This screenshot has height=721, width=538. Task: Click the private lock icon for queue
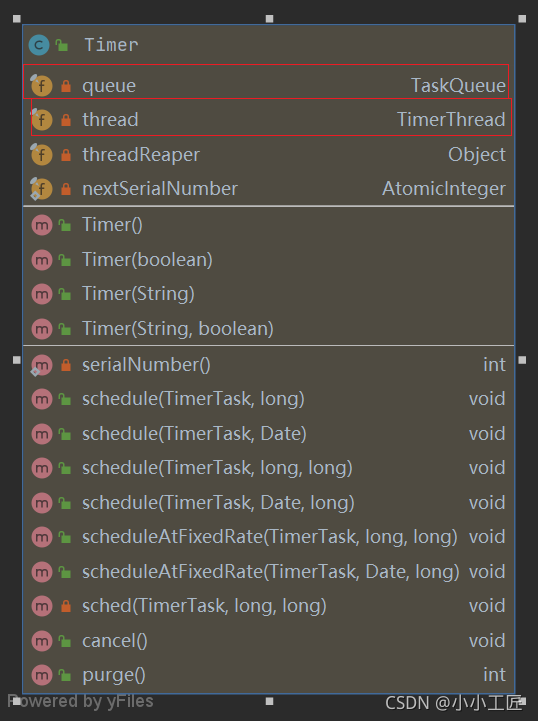click(x=66, y=86)
